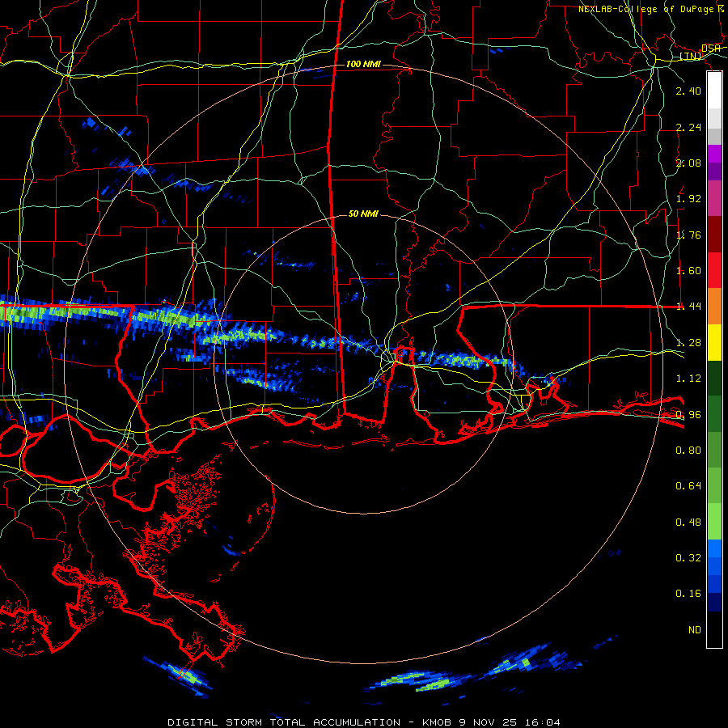Click the light green swatch near 0.48
The width and height of the screenshot is (728, 728).
click(714, 522)
